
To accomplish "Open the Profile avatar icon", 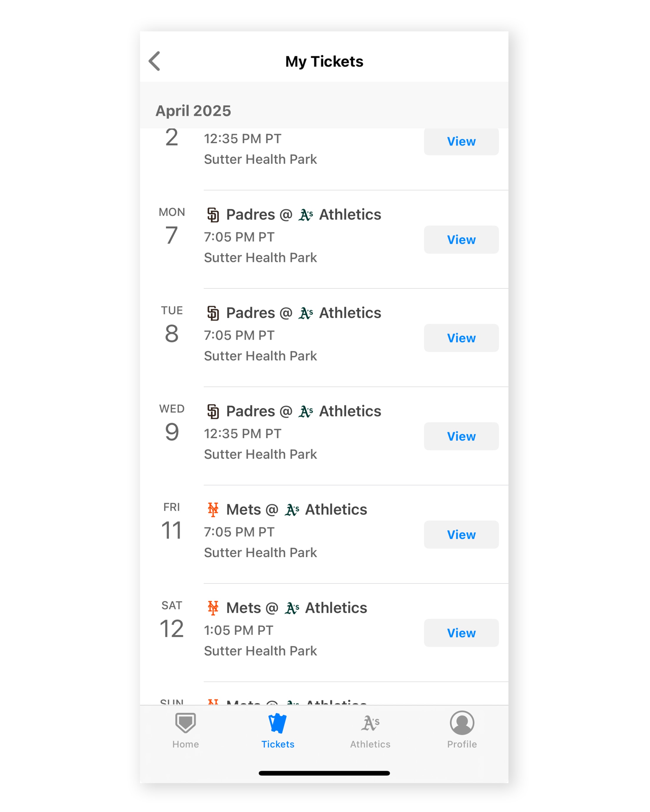I will [x=462, y=722].
